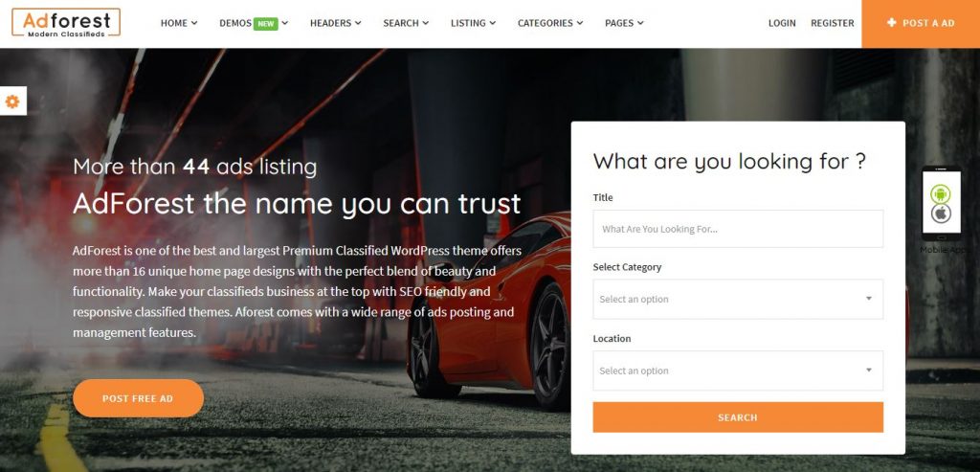
Task: Open the Location dropdown
Action: (x=738, y=371)
